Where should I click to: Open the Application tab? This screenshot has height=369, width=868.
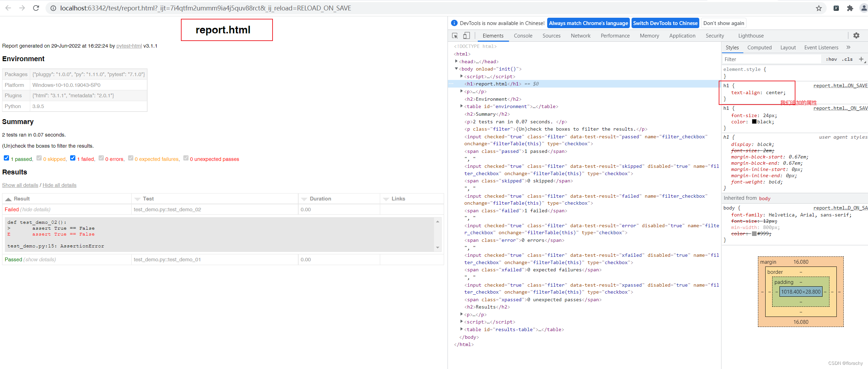pyautogui.click(x=682, y=36)
